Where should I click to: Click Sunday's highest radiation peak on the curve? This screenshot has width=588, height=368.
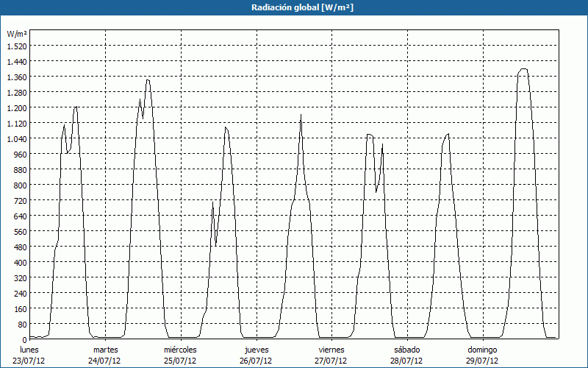click(523, 69)
